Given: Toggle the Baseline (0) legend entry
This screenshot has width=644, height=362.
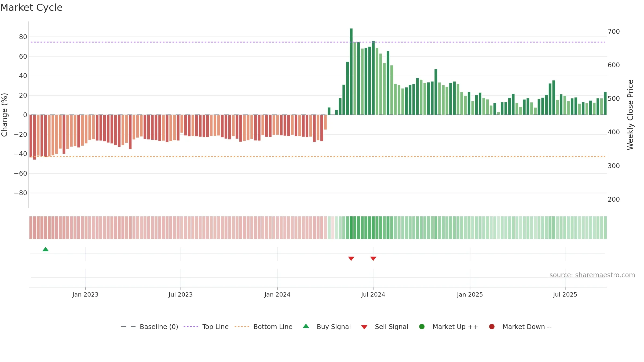Looking at the screenshot, I should click(149, 327).
